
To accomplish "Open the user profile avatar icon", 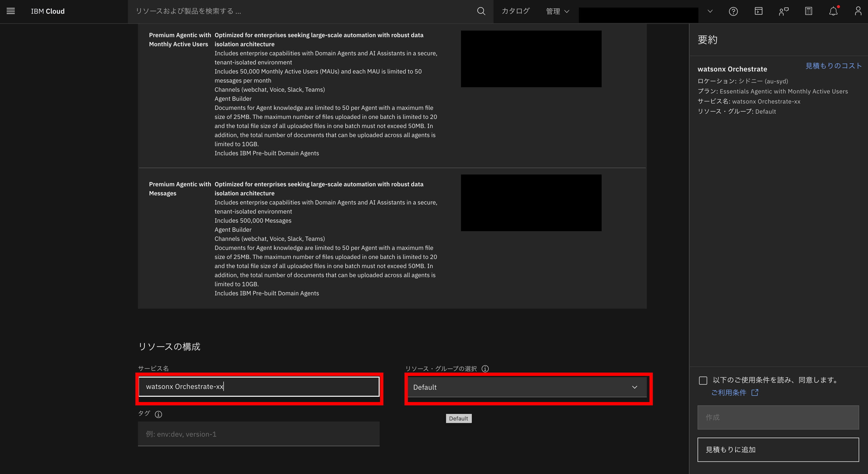I will click(858, 11).
